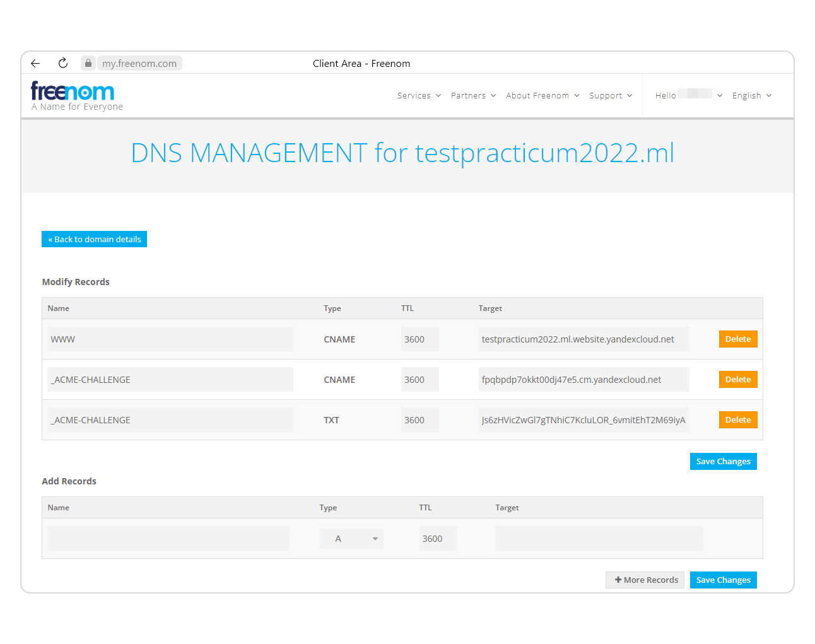815x644 pixels.
Task: Edit the fpqbpdp7okkt00dj47e5.cm.yandexcloud.net target field
Action: click(583, 380)
